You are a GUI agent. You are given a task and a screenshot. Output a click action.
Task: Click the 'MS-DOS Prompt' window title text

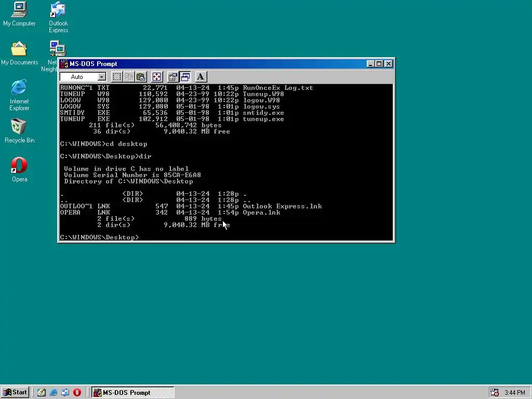click(x=94, y=64)
